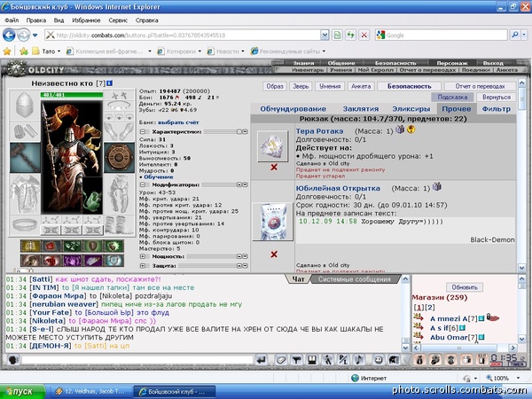Select the body armor slot

pyautogui.click(x=25, y=194)
